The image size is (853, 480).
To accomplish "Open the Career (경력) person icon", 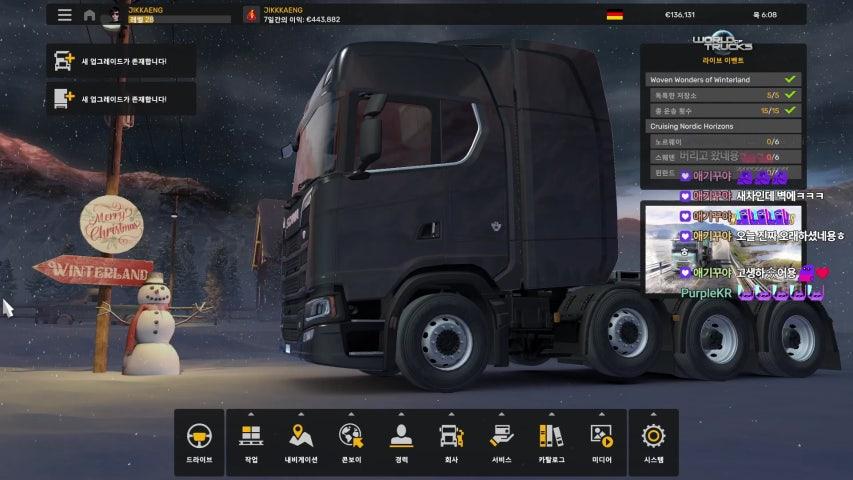I will (x=401, y=437).
